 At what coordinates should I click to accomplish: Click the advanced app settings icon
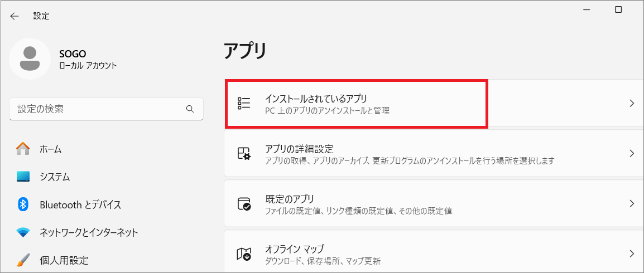click(x=244, y=153)
